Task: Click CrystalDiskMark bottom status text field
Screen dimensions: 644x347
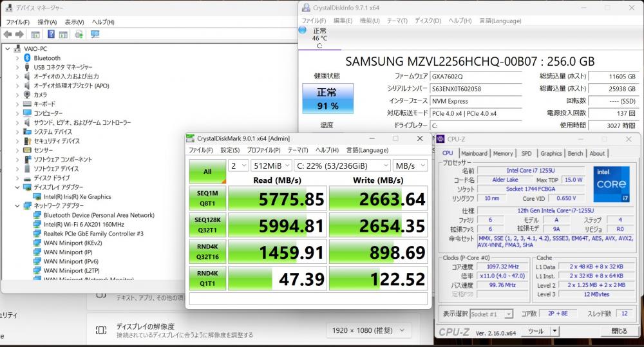Action: pos(308,299)
